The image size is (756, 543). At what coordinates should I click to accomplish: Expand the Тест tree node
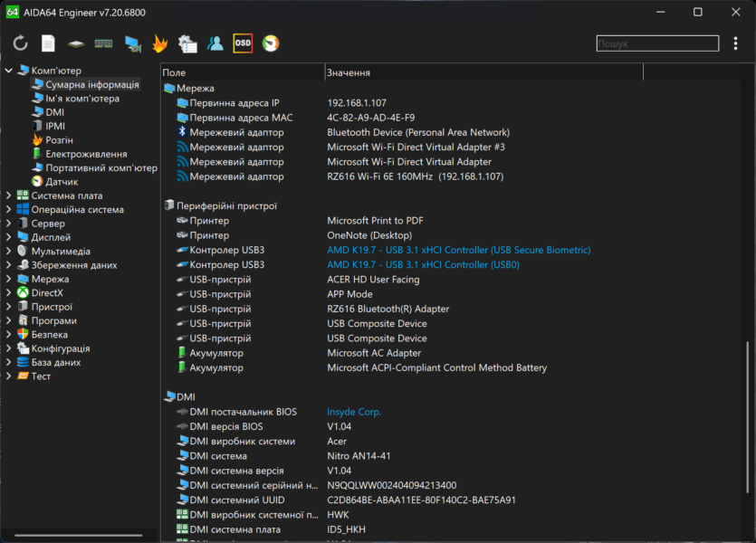click(x=8, y=376)
